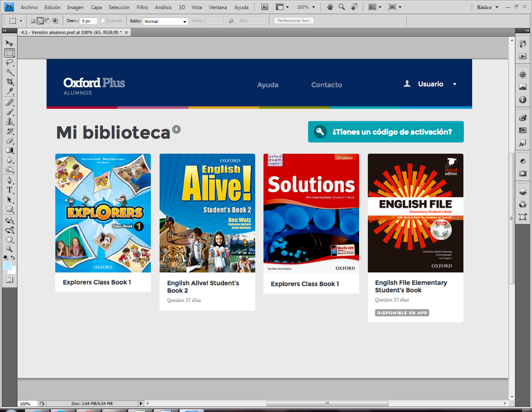
Task: Open the Actions panel icon
Action: click(523, 56)
